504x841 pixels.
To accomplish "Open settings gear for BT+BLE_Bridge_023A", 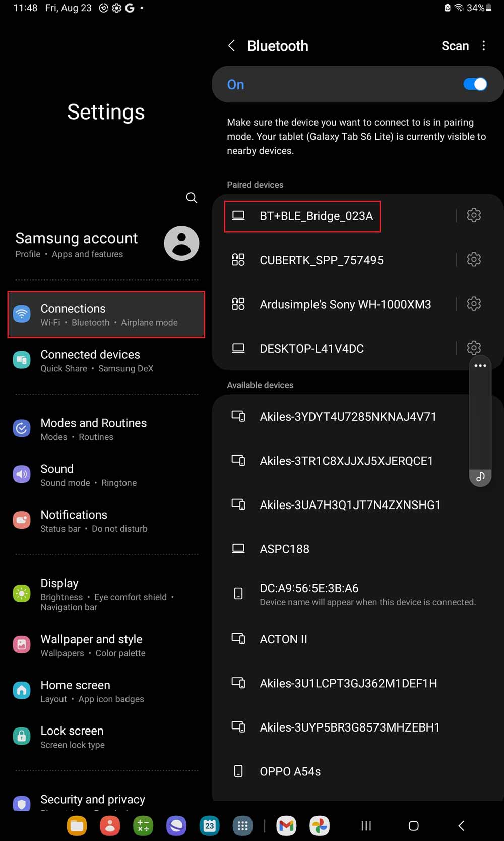I will click(x=473, y=215).
